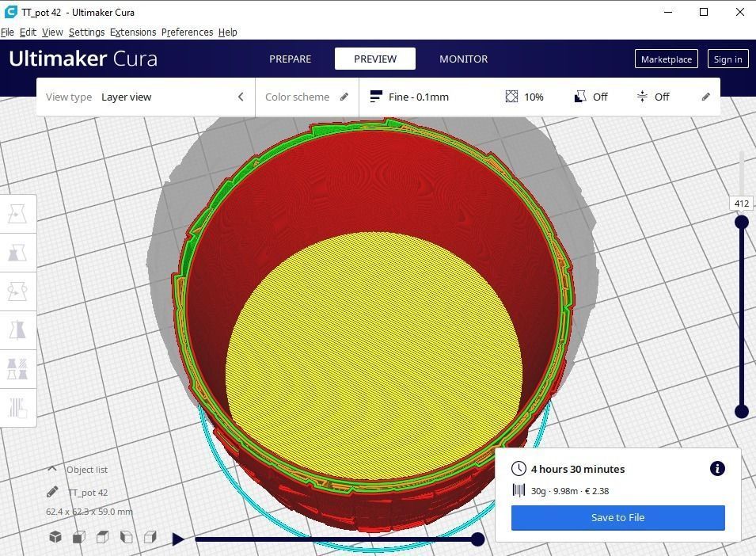This screenshot has height=556, width=756.
Task: Collapse the View type panel chevron
Action: pyautogui.click(x=241, y=97)
